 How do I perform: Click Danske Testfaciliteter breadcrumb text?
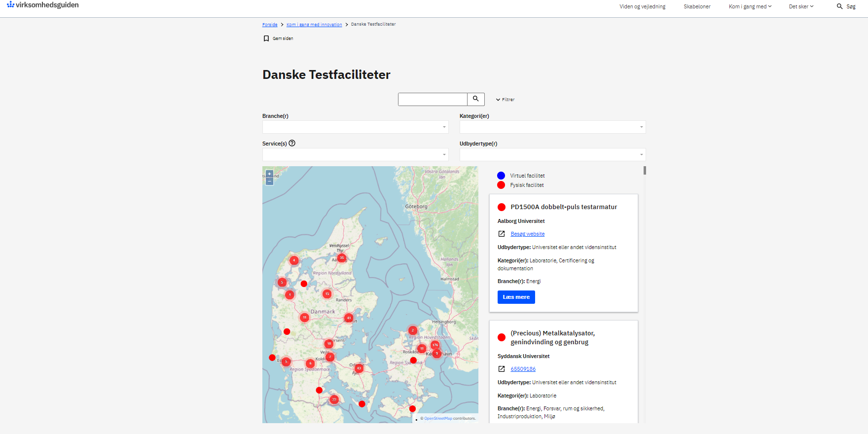tap(373, 24)
